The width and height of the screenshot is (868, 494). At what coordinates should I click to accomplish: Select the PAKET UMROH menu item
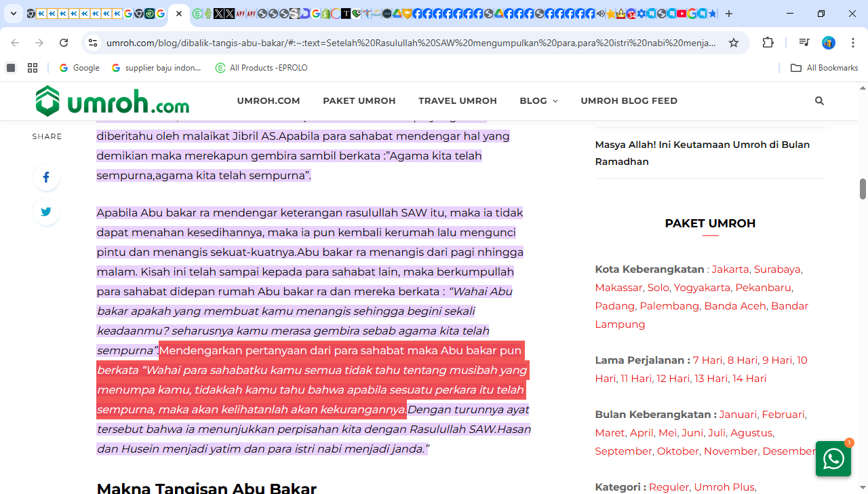click(x=359, y=100)
